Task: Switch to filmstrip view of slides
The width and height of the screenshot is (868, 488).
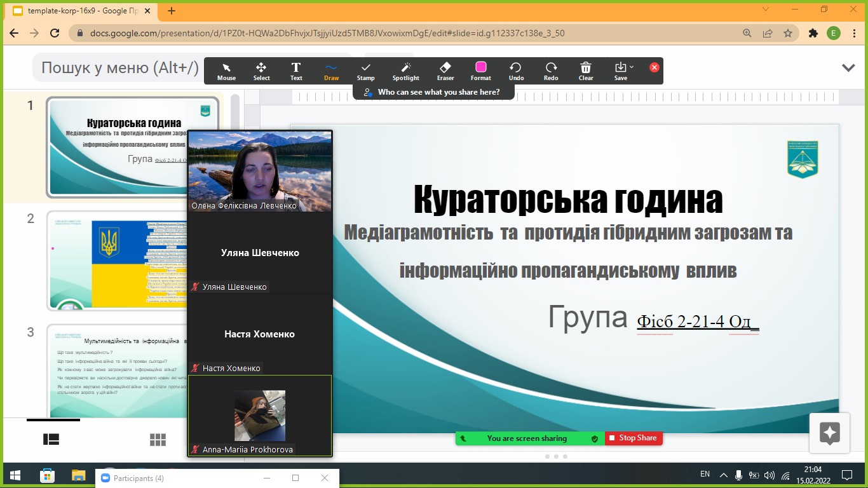Action: [51, 440]
